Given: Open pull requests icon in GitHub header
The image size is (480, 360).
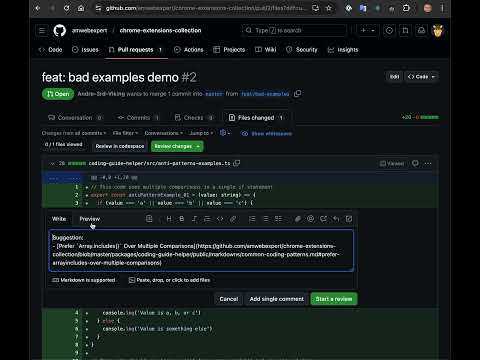Looking at the screenshot, I should click(405, 31).
